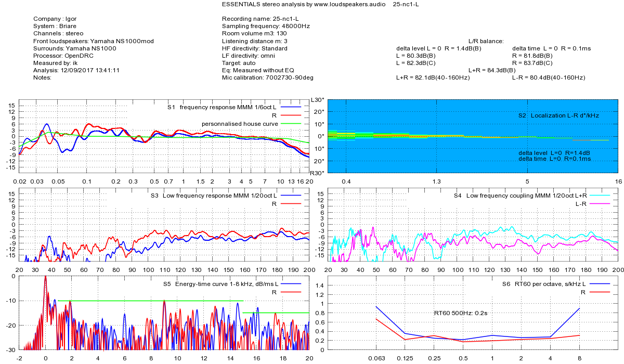Click the www.loudspeakers.audio link in the title
The height and width of the screenshot is (364, 624).
(x=342, y=4)
